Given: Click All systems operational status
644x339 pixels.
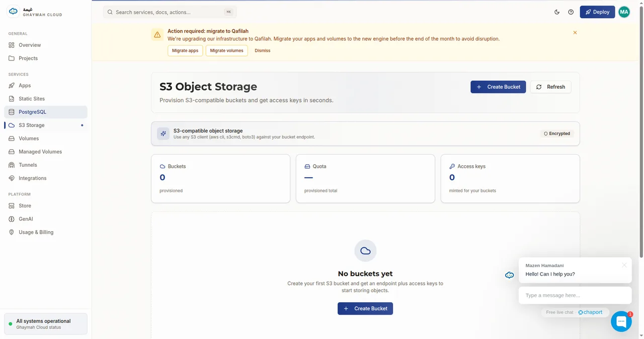Looking at the screenshot, I should coord(46,324).
